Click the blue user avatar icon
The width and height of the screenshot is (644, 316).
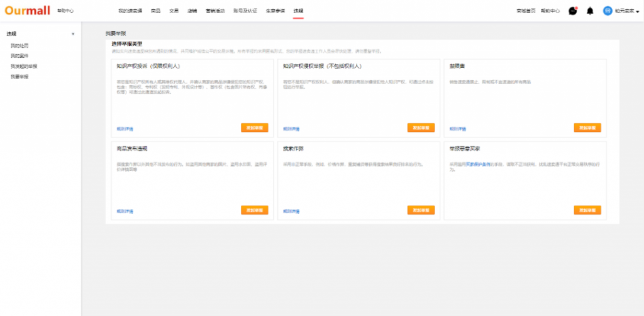(608, 11)
